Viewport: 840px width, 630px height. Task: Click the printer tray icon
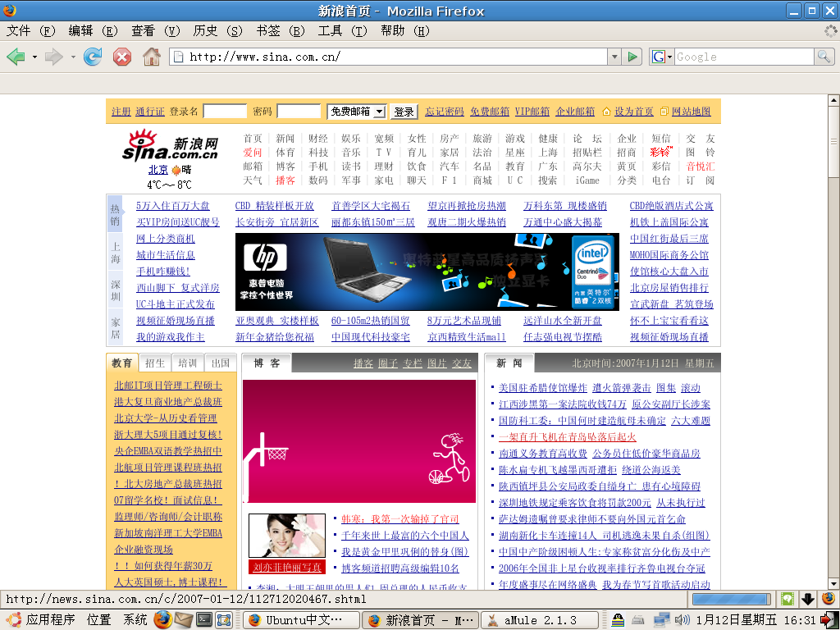638,620
